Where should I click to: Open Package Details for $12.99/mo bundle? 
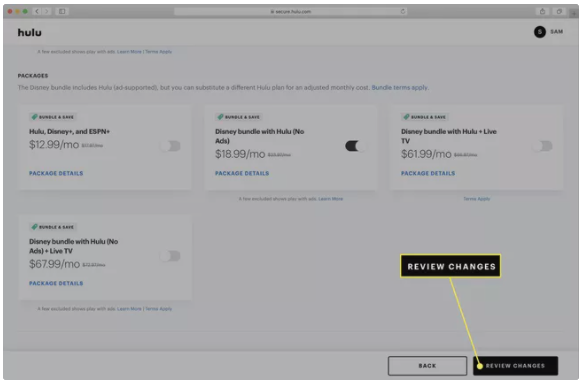(x=56, y=173)
